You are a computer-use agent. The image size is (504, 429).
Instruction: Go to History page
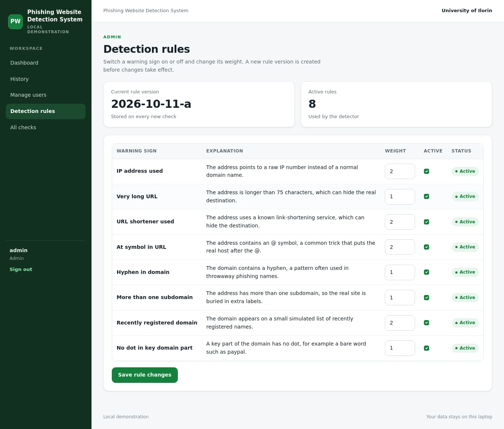[x=46, y=79]
